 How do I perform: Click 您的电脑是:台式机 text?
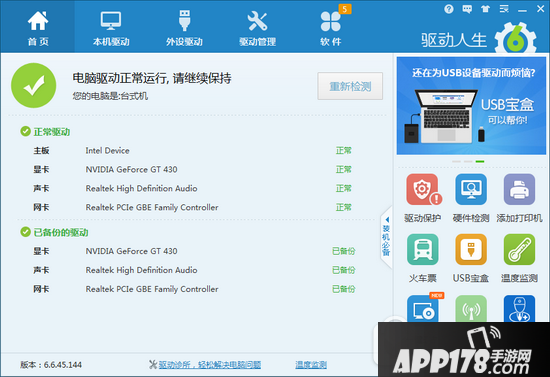[x=110, y=96]
